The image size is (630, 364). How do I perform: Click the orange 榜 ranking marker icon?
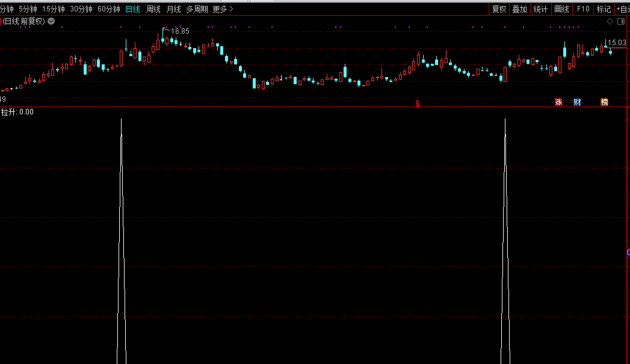[x=604, y=102]
